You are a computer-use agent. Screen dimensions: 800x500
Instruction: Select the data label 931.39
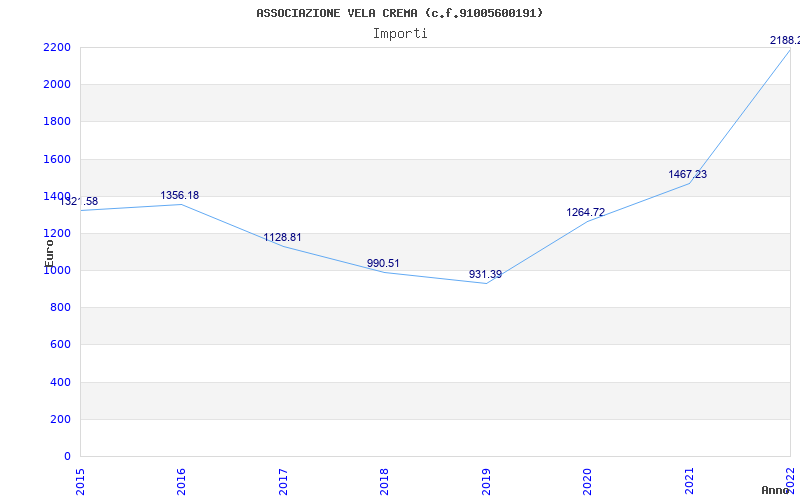click(x=485, y=274)
